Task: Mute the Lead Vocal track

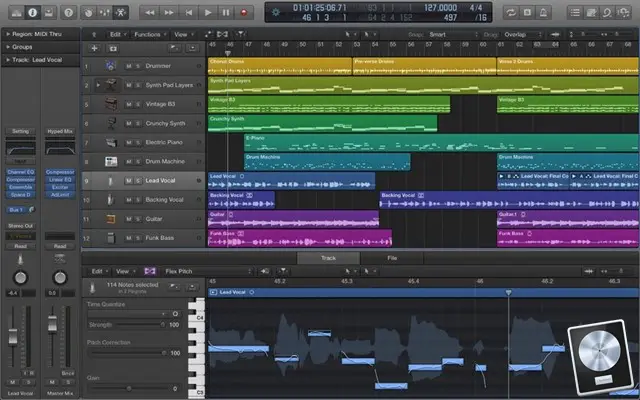Action: pos(128,181)
